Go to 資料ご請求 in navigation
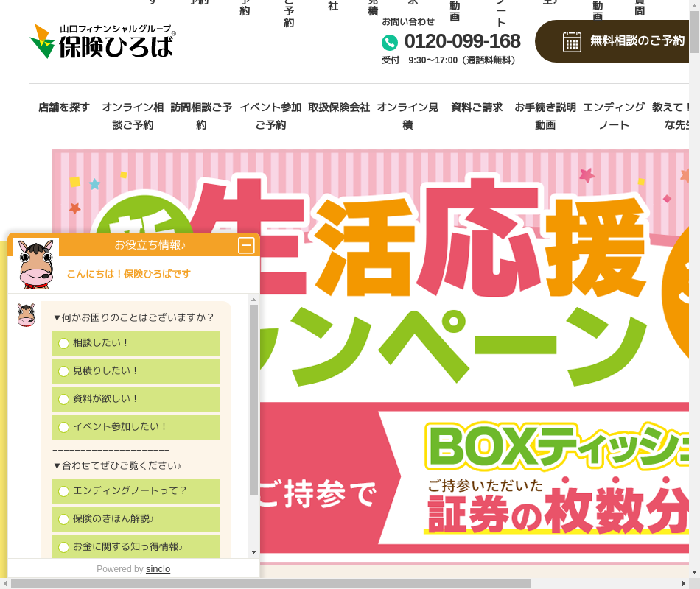The image size is (700, 589). click(x=477, y=107)
